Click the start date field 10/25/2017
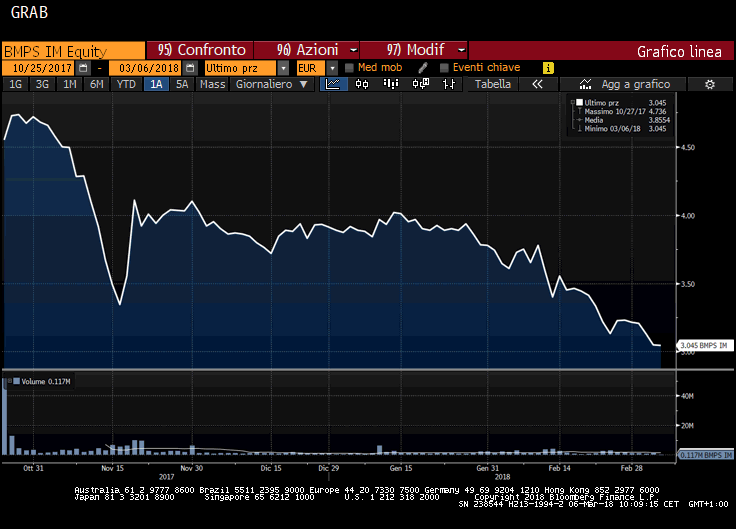 (39, 68)
